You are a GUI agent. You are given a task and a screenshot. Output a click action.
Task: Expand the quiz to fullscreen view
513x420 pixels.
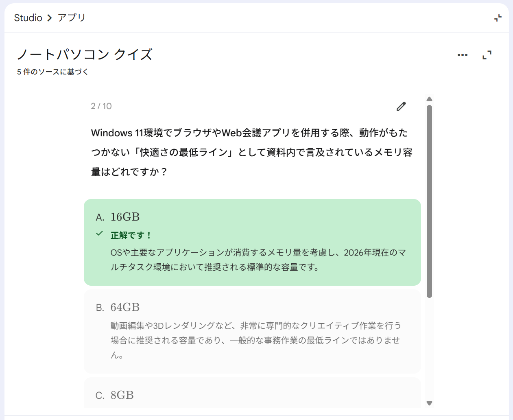point(487,55)
